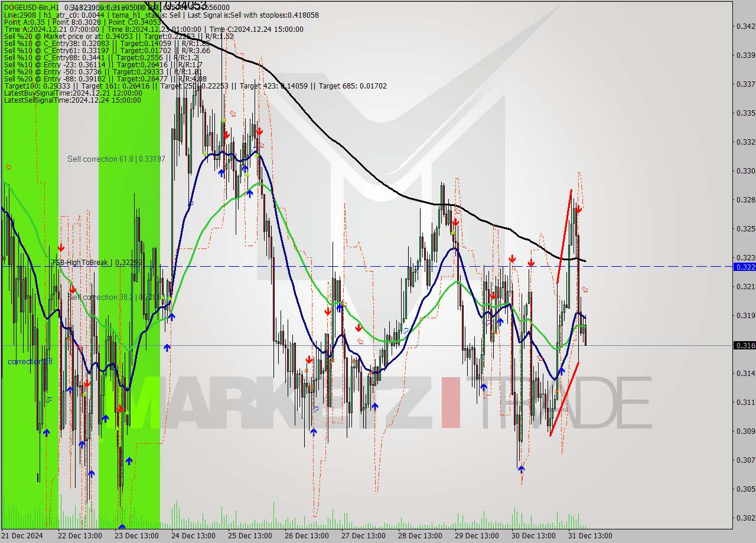Click the '28 Dec 13:00' time label
The height and width of the screenshot is (543, 756).
420,536
